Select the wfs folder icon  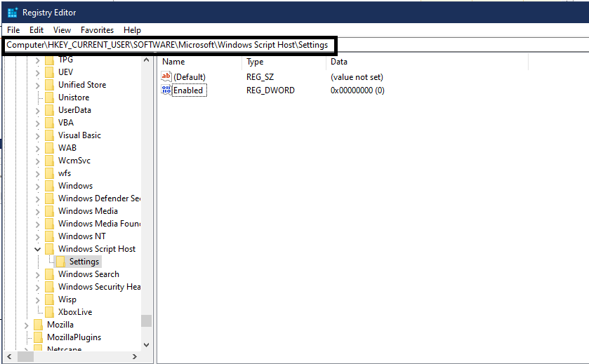[49, 173]
